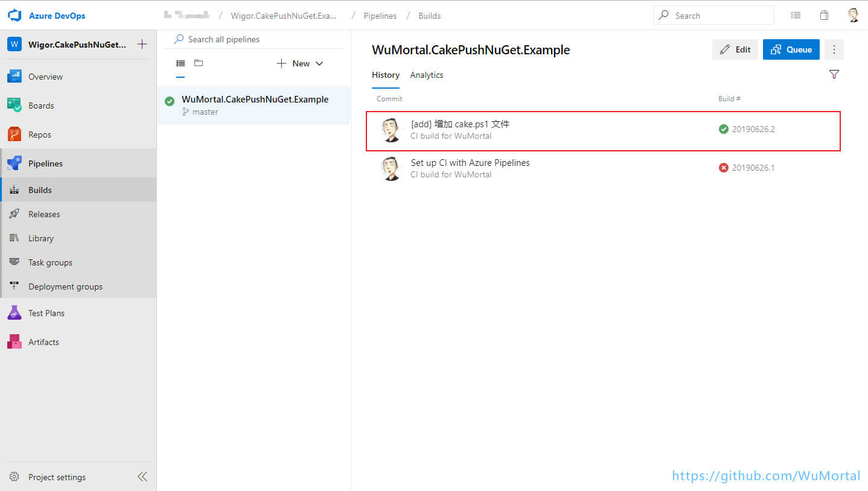Switch to the Analytics tab
Screen dimensions: 868x491
click(x=427, y=75)
